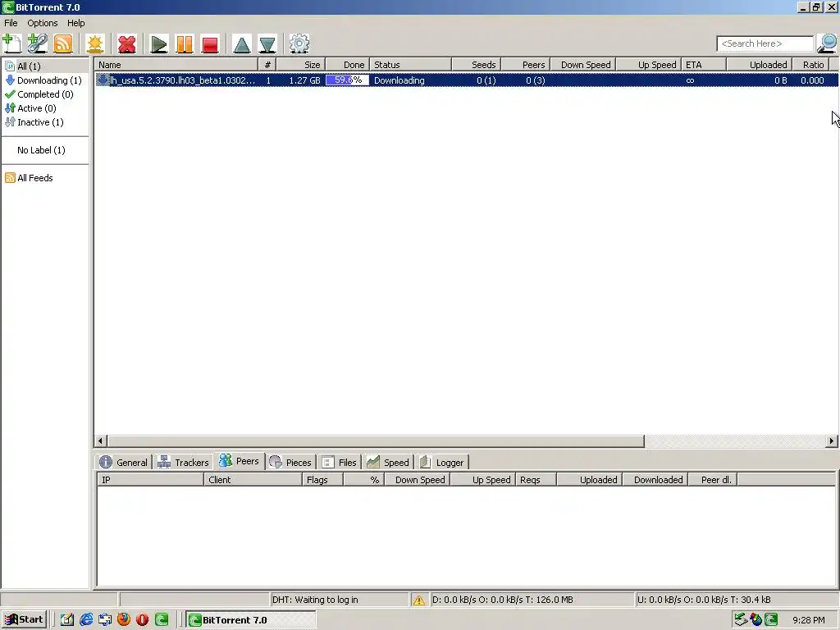This screenshot has width=840, height=630.
Task: Start the torrent with the green play icon
Action: (x=158, y=43)
